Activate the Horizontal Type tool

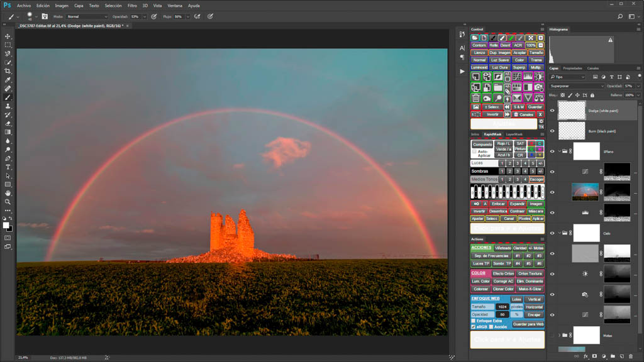(8, 167)
